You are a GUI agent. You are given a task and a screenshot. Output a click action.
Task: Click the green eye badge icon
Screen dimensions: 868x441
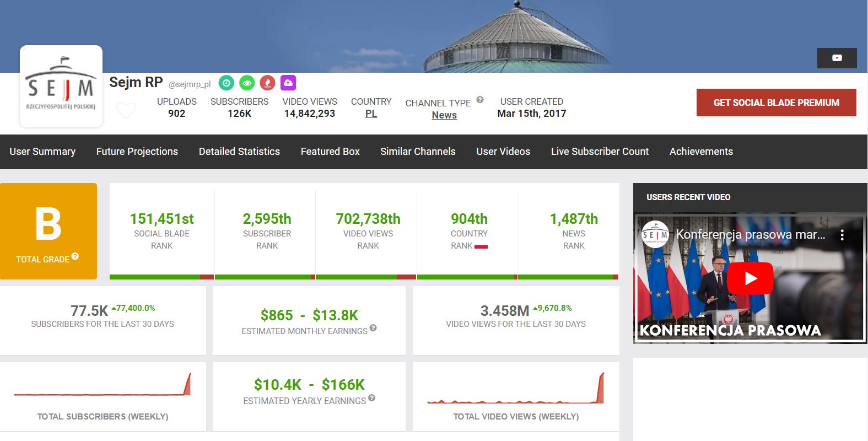pos(247,83)
